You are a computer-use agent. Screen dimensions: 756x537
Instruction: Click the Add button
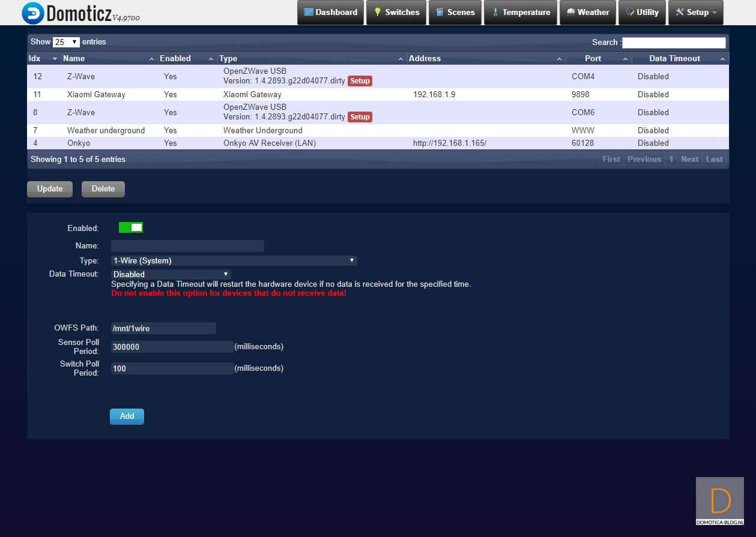(x=127, y=416)
